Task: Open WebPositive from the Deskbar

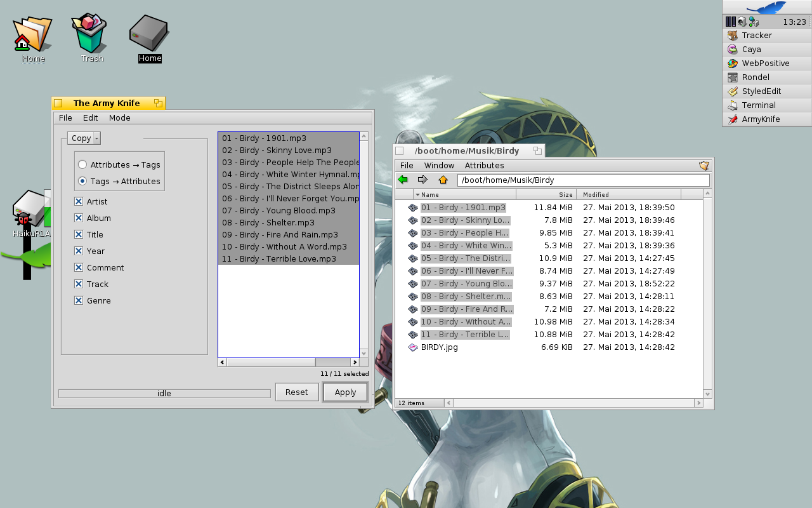Action: (x=766, y=63)
